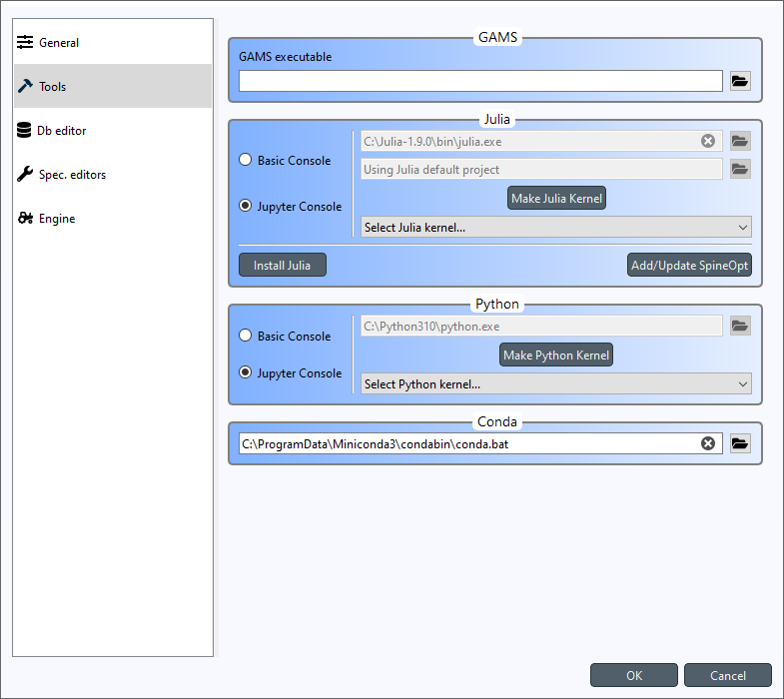
Task: Open the Select Python kernel dropdown
Action: click(x=556, y=384)
